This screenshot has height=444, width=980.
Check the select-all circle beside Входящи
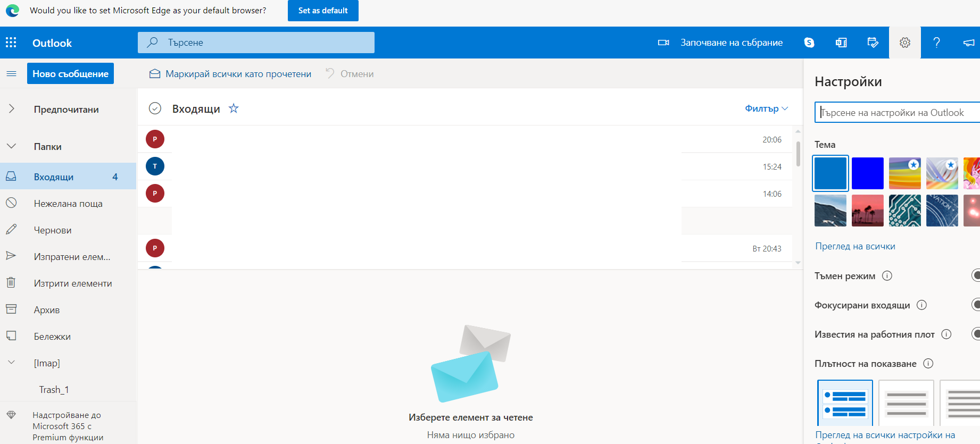155,108
